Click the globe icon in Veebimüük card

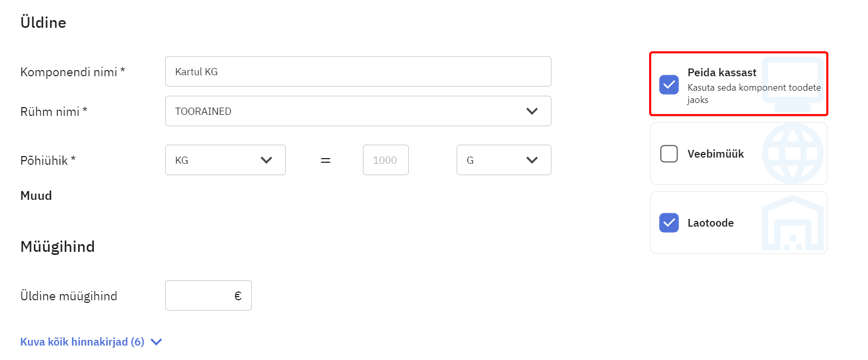[792, 153]
